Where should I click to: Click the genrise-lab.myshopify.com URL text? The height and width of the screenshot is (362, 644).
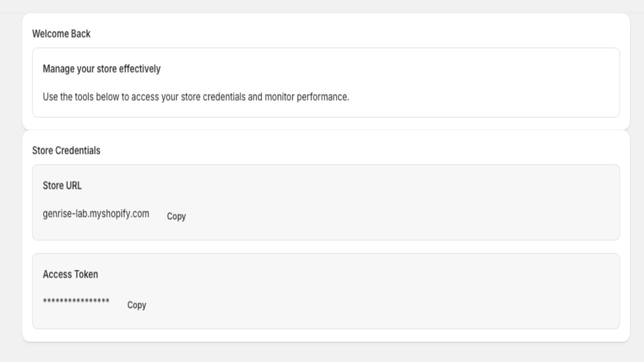click(96, 214)
